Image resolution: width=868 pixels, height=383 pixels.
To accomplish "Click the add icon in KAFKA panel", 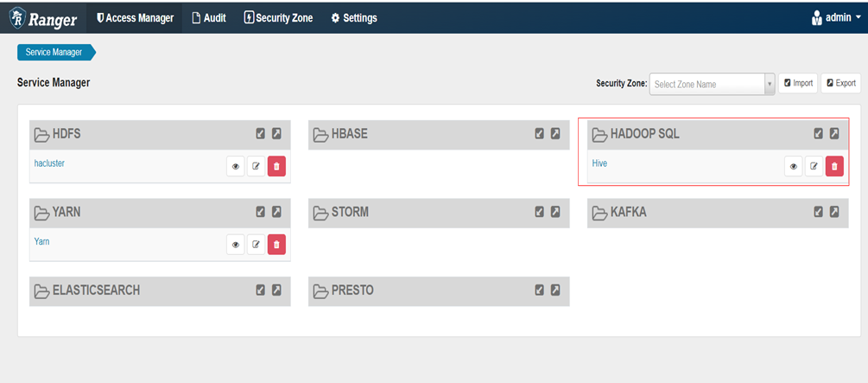I will 819,212.
